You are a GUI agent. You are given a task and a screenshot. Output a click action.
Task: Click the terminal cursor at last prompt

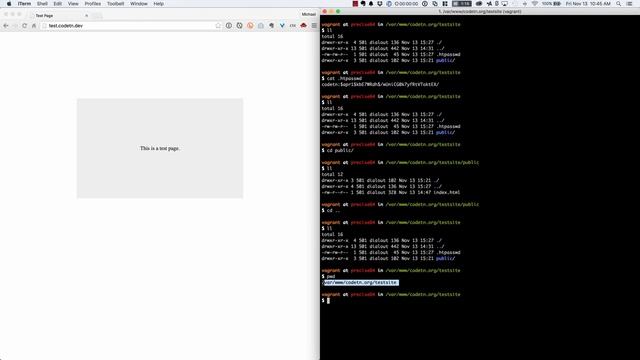point(328,300)
